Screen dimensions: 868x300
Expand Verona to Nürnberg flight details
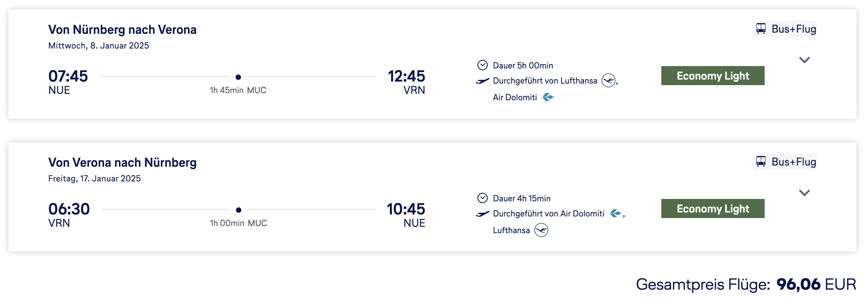click(x=804, y=193)
